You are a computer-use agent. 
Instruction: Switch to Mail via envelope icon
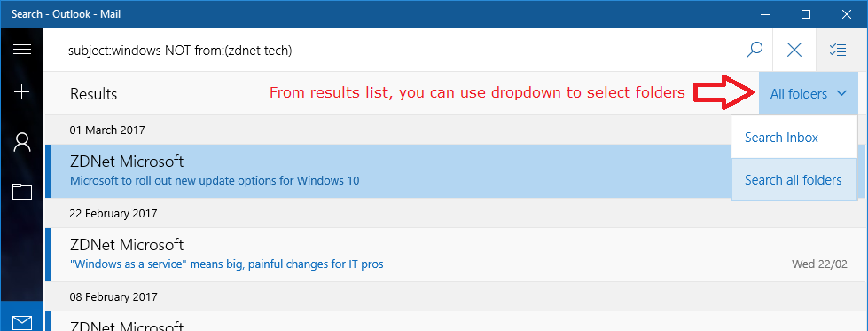pyautogui.click(x=21, y=321)
